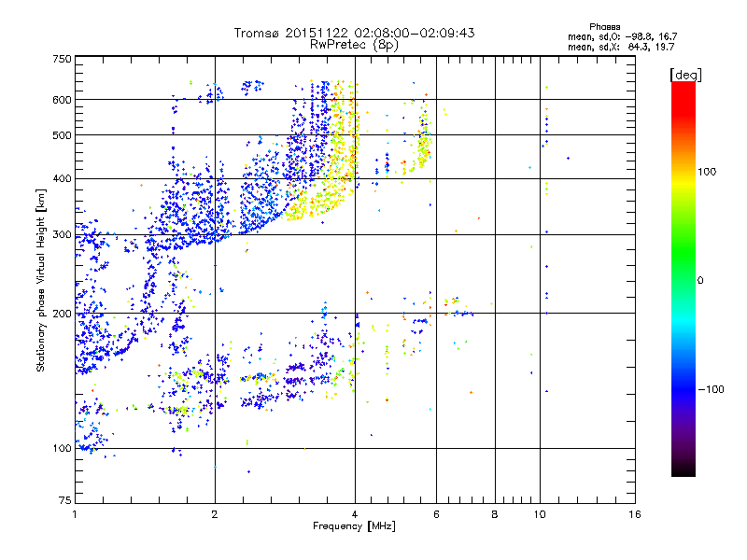Click the phase colorbar gradient
The image size is (747, 560).
click(x=684, y=278)
